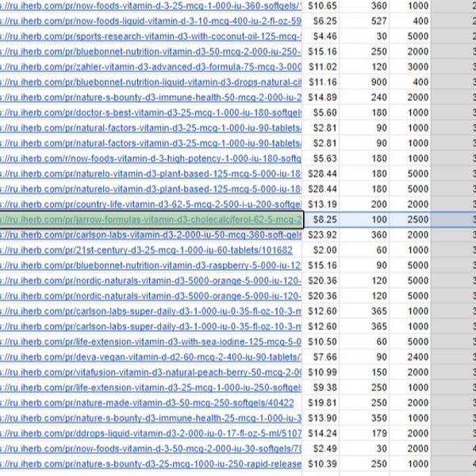Image resolution: width=476 pixels, height=476 pixels.
Task: Select the $13.19 price cell
Action: pos(321,205)
